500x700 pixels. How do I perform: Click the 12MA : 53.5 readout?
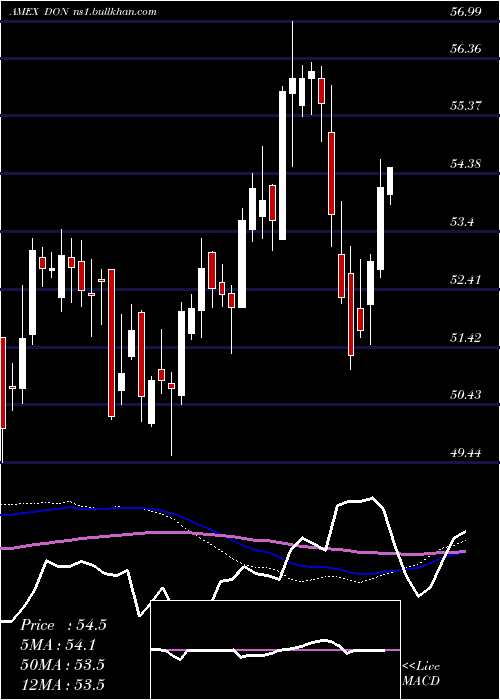pyautogui.click(x=62, y=684)
